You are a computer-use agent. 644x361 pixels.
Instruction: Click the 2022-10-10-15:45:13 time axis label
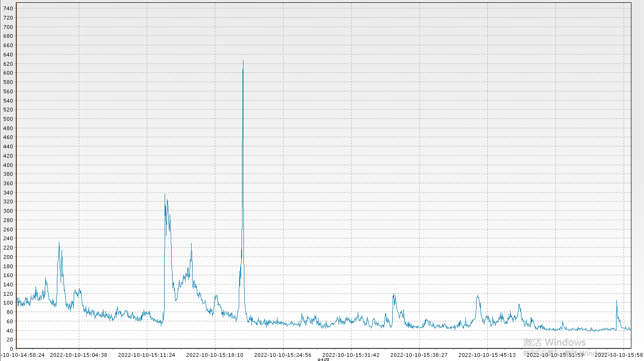487,354
